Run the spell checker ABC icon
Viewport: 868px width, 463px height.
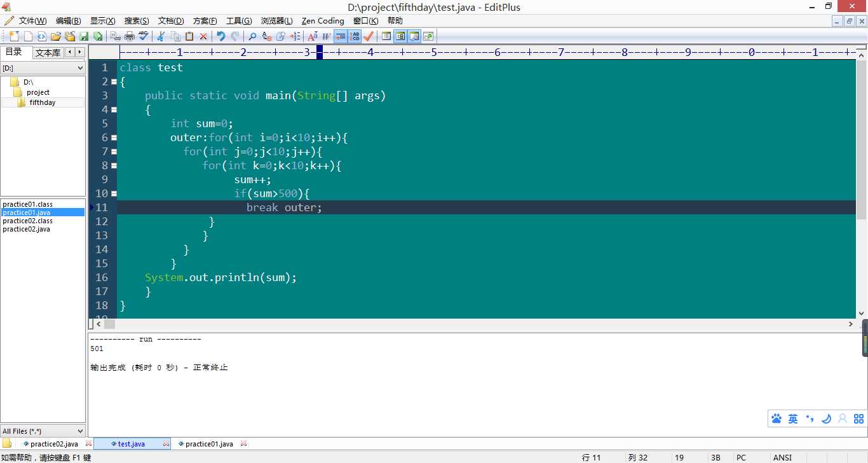(x=144, y=36)
